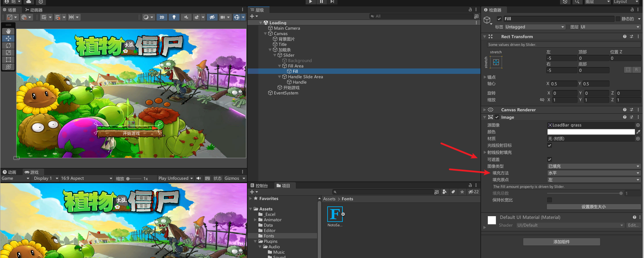Switch to the 动画器 tab
This screenshot has width=644, height=258.
click(34, 10)
